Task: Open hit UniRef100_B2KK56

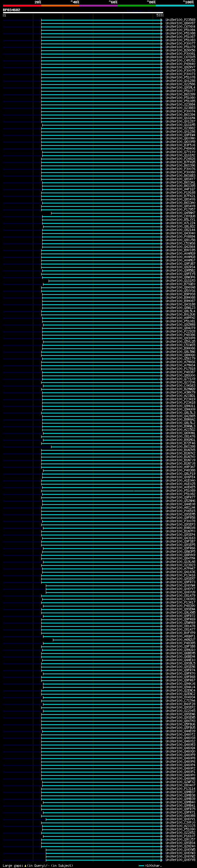Action: (180, 50)
